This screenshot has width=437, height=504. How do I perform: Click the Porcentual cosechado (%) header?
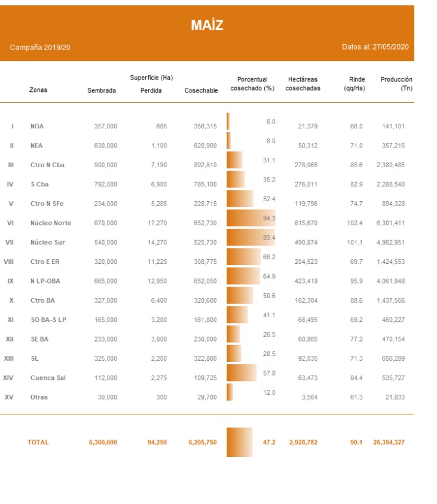tap(252, 84)
